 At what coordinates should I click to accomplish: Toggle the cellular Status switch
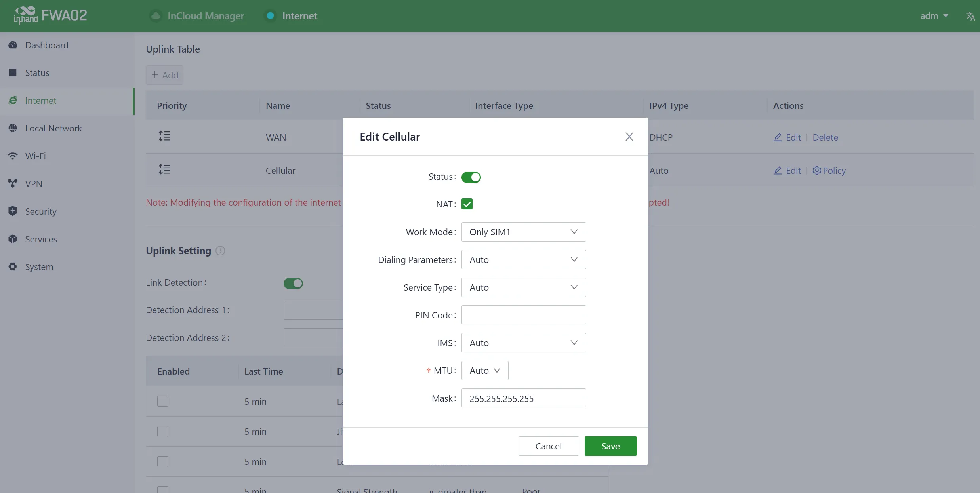[471, 177]
